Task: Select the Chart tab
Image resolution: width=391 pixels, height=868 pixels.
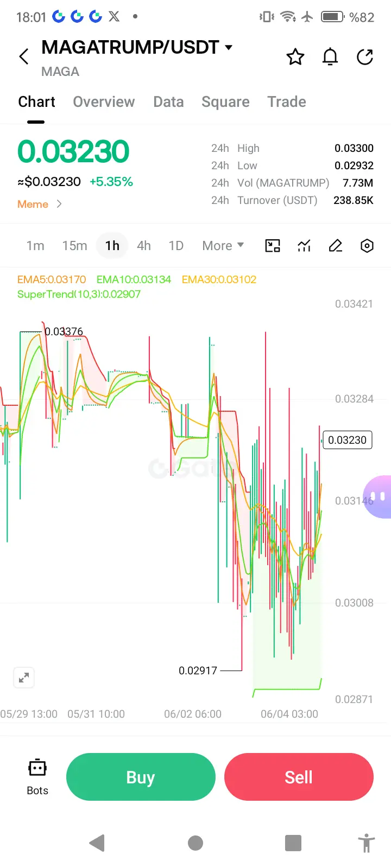Action: 36,102
